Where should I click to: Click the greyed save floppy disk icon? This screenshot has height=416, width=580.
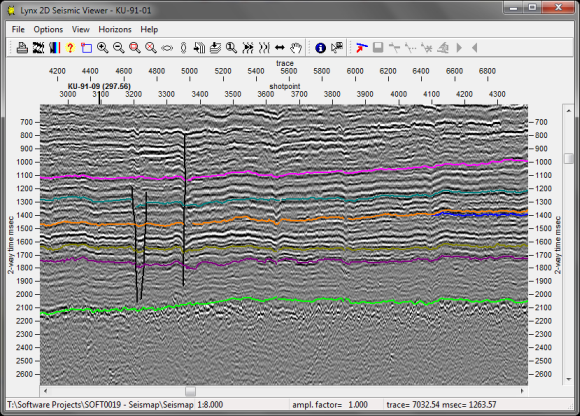tap(378, 48)
